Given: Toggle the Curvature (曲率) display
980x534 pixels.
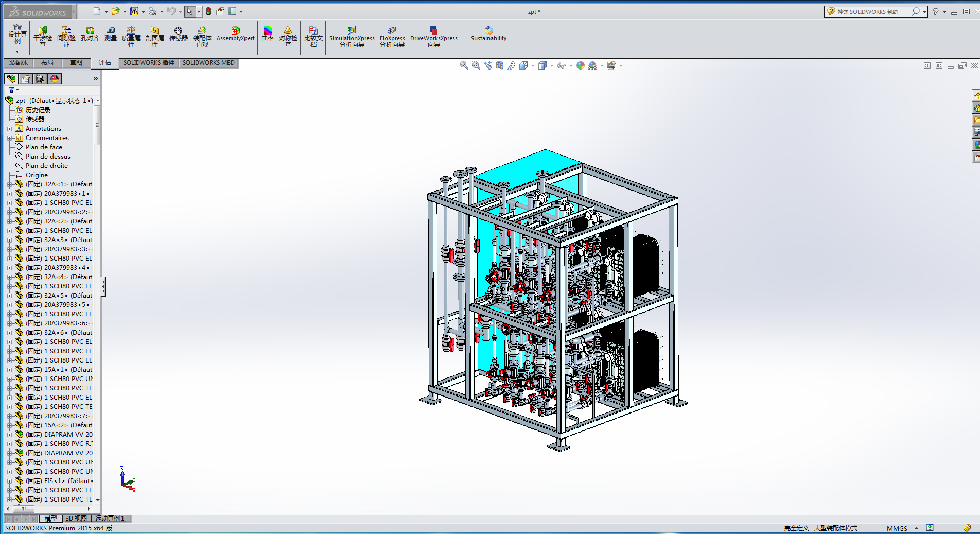Looking at the screenshot, I should (x=268, y=34).
